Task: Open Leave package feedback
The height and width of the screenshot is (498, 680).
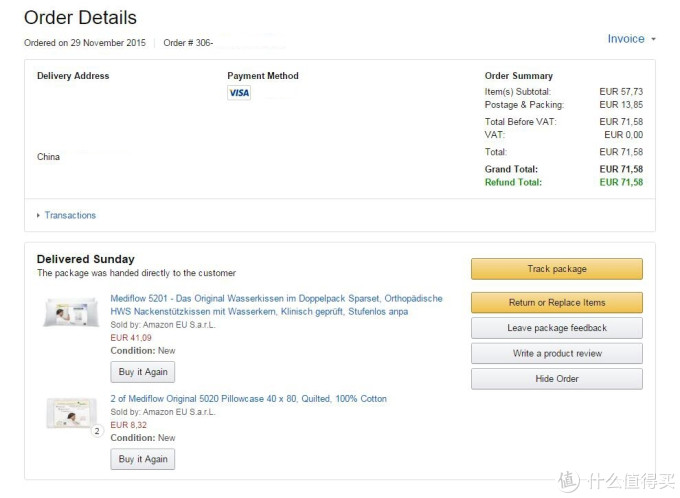Action: (556, 328)
